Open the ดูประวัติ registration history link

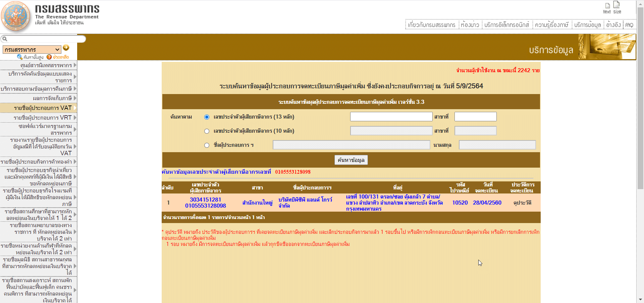coord(522,203)
